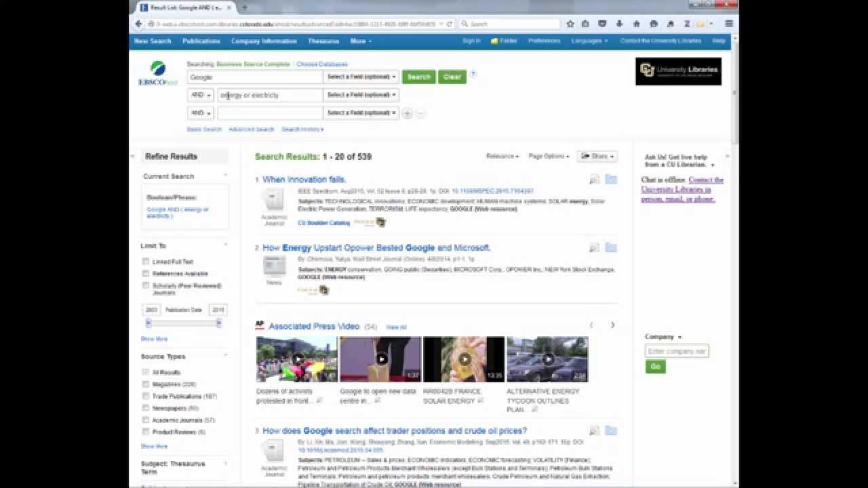Click Find it at CU icon for result 2

coord(314,290)
